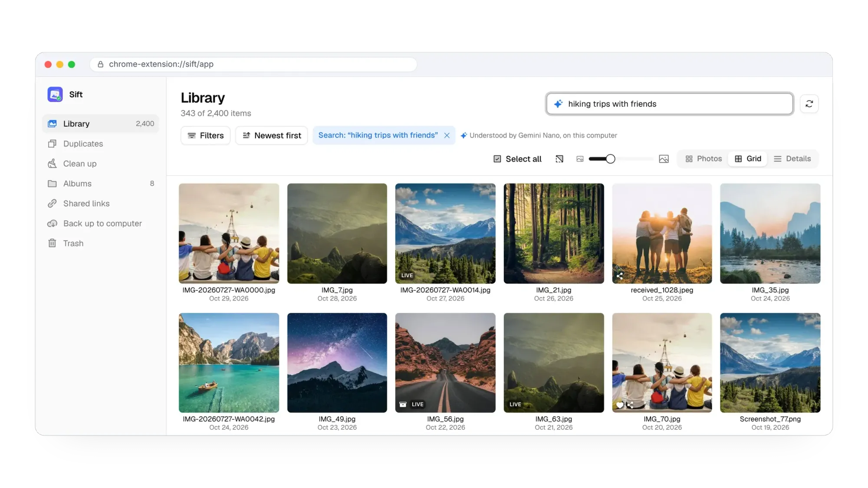The width and height of the screenshot is (868, 488).
Task: Open the IMG_49.jpg night sky thumbnail
Action: tap(337, 363)
